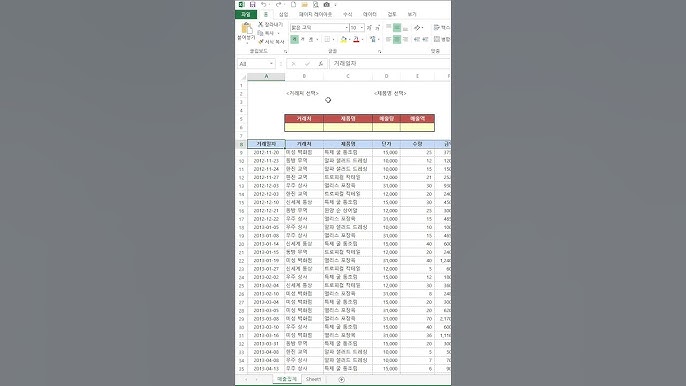Customize quick access toolbar dropdown

[336, 5]
